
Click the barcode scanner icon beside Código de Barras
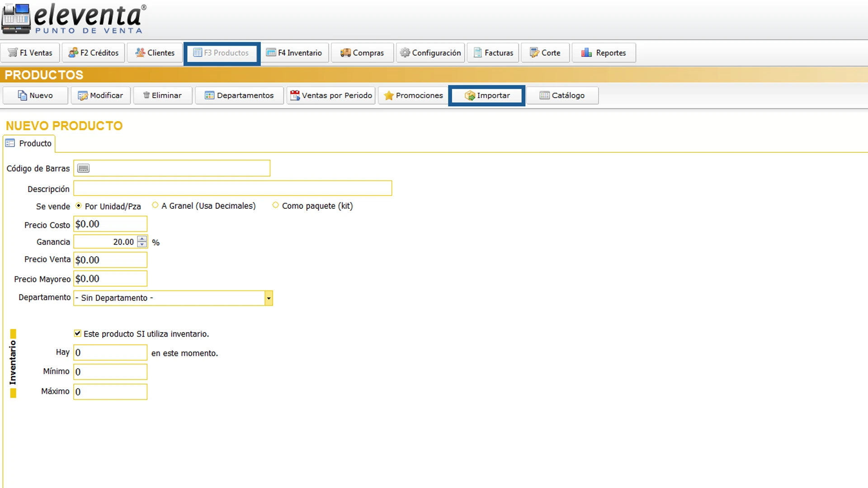[x=83, y=168]
